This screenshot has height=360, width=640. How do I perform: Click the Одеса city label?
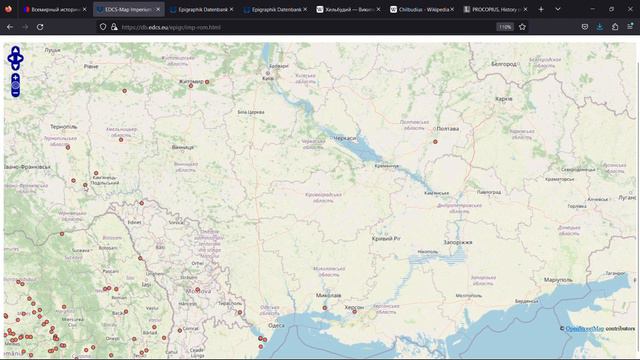tap(276, 325)
